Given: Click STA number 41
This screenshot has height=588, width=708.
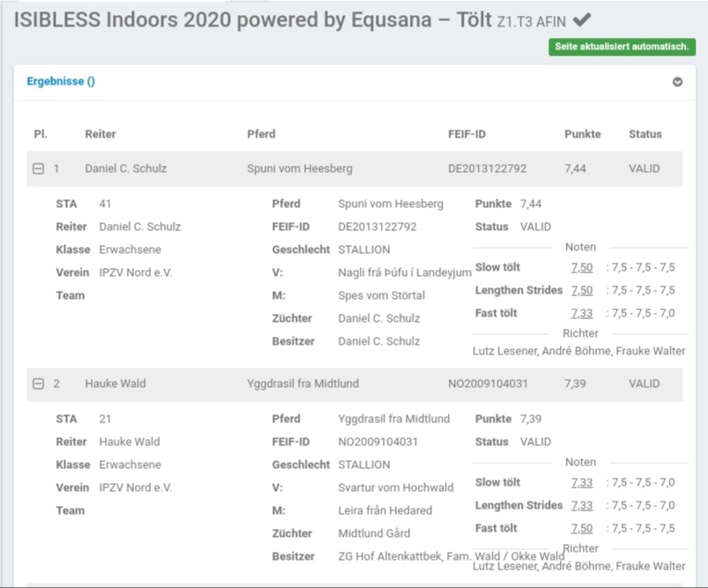Looking at the screenshot, I should click(x=105, y=204).
